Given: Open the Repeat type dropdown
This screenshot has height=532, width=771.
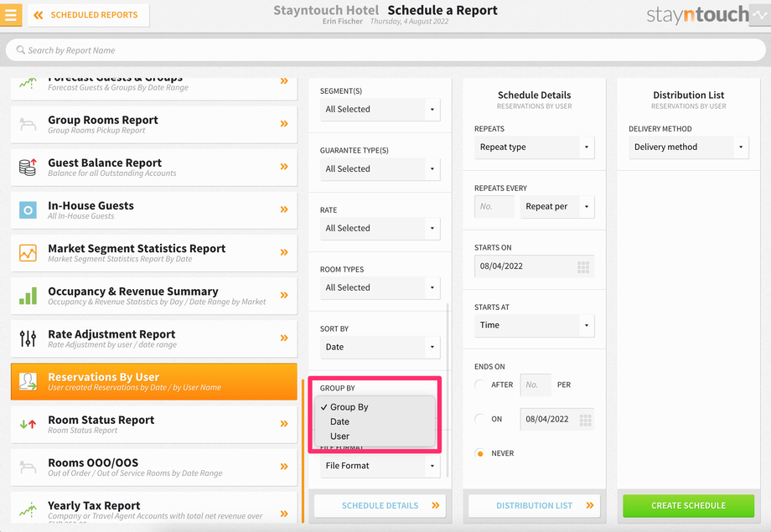Looking at the screenshot, I should click(534, 147).
